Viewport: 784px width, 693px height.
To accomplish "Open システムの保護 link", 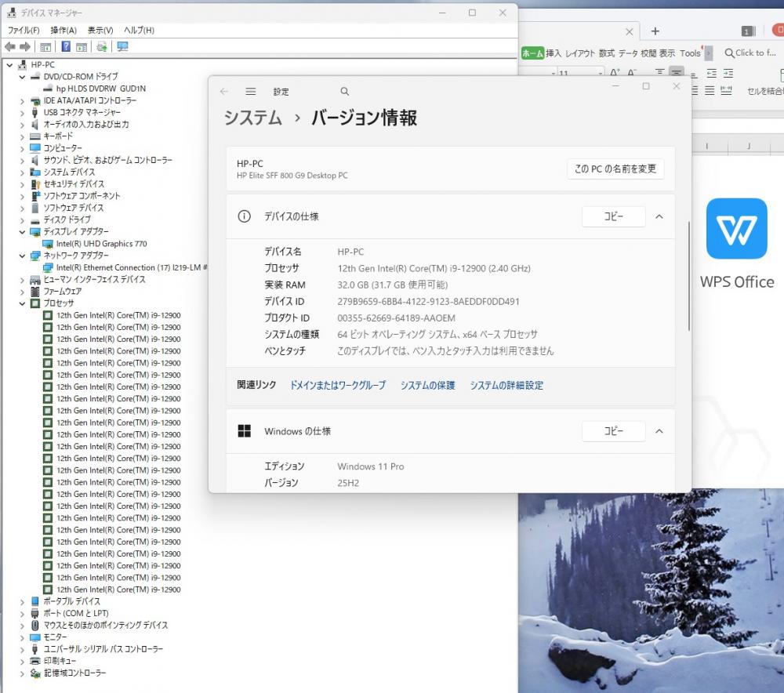I will 427,385.
